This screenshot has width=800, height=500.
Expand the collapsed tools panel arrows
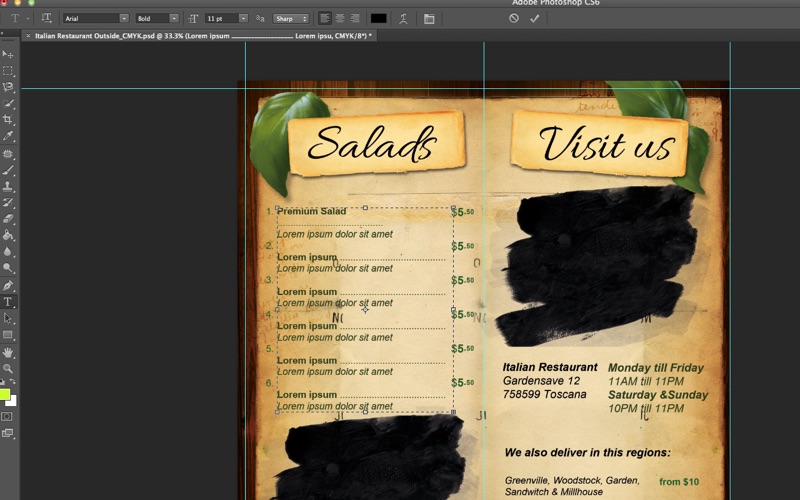(x=2, y=34)
